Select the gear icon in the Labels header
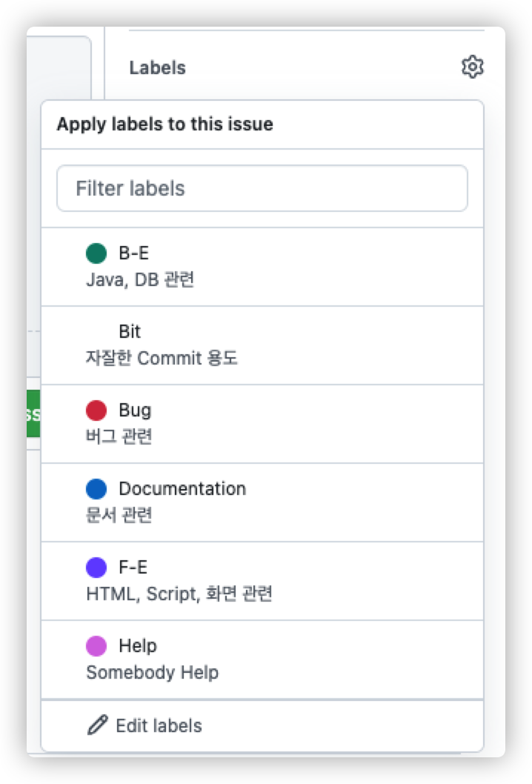Screen dimensions: 532x784 pyautogui.click(x=473, y=67)
